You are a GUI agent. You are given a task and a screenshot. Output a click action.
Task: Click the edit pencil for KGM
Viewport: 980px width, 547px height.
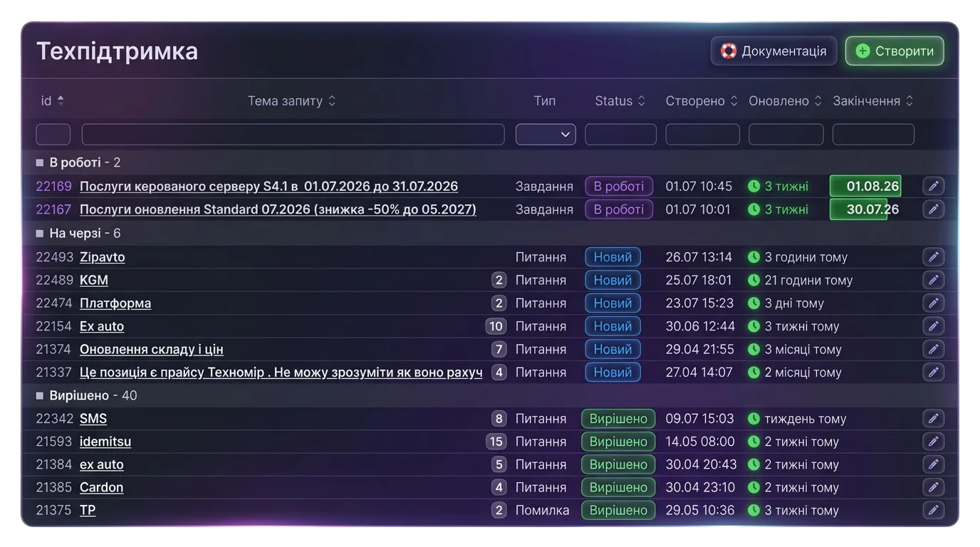tap(933, 280)
